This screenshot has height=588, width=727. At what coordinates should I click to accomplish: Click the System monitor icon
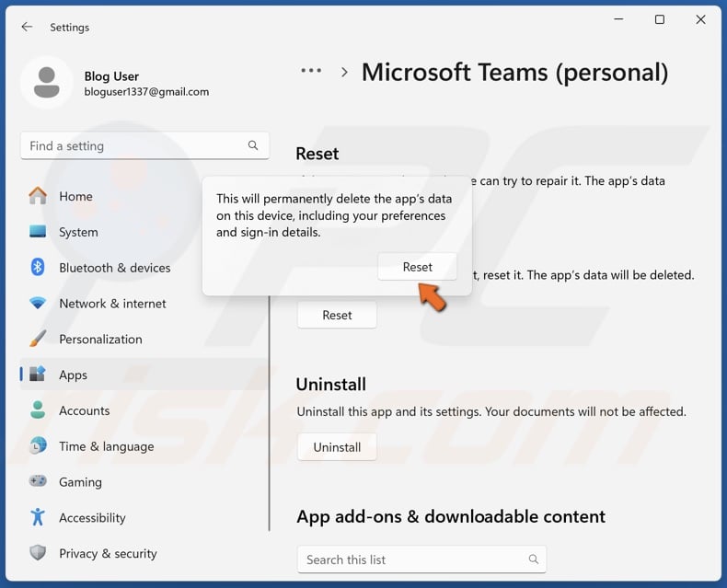point(38,231)
